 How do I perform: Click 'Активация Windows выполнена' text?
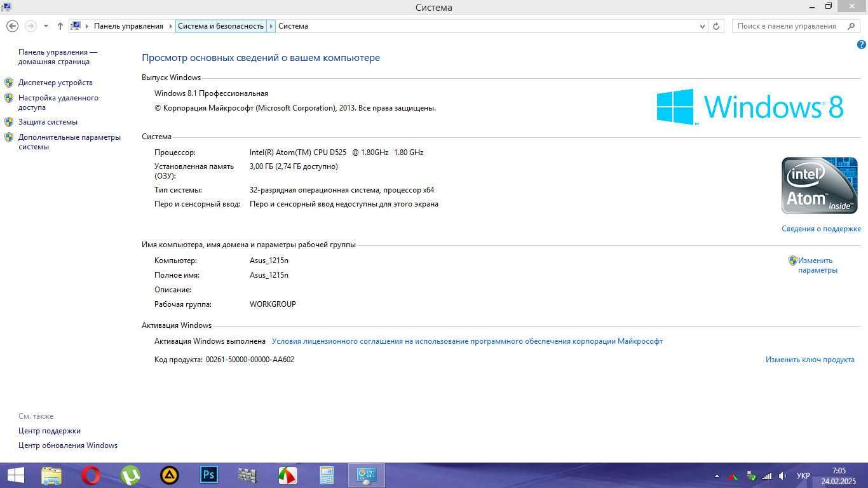pos(210,341)
